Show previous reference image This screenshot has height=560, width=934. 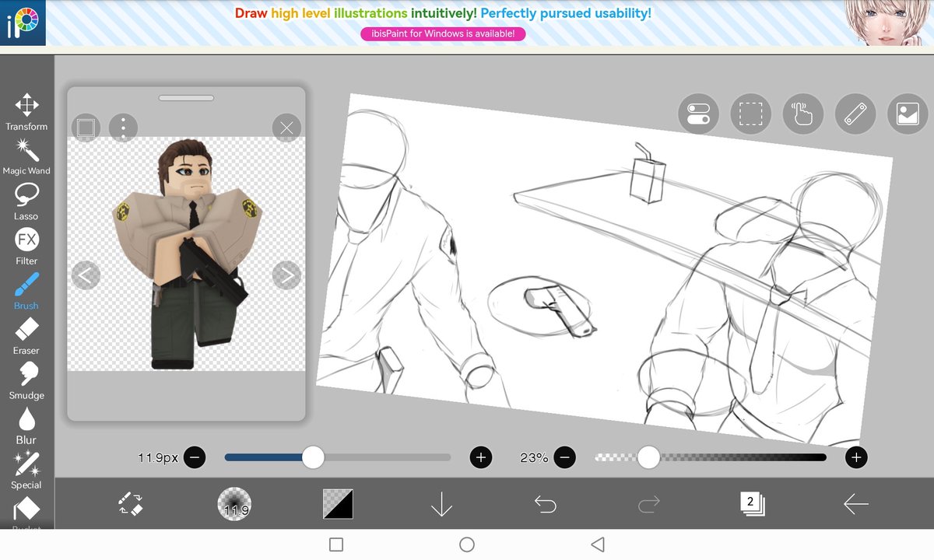[x=86, y=275]
